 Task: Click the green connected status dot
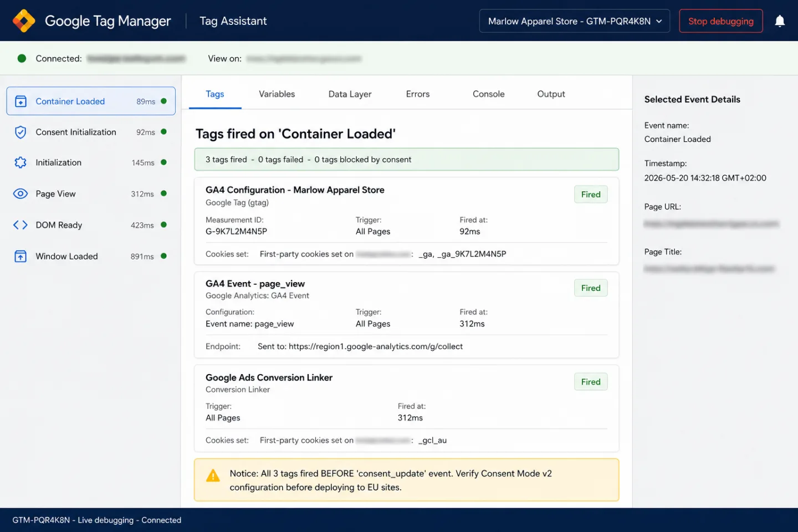click(22, 58)
